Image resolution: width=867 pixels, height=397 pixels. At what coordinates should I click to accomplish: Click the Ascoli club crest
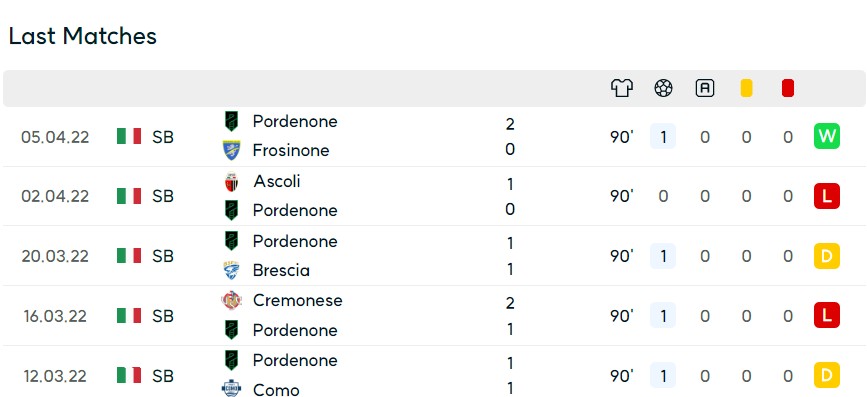(x=231, y=181)
